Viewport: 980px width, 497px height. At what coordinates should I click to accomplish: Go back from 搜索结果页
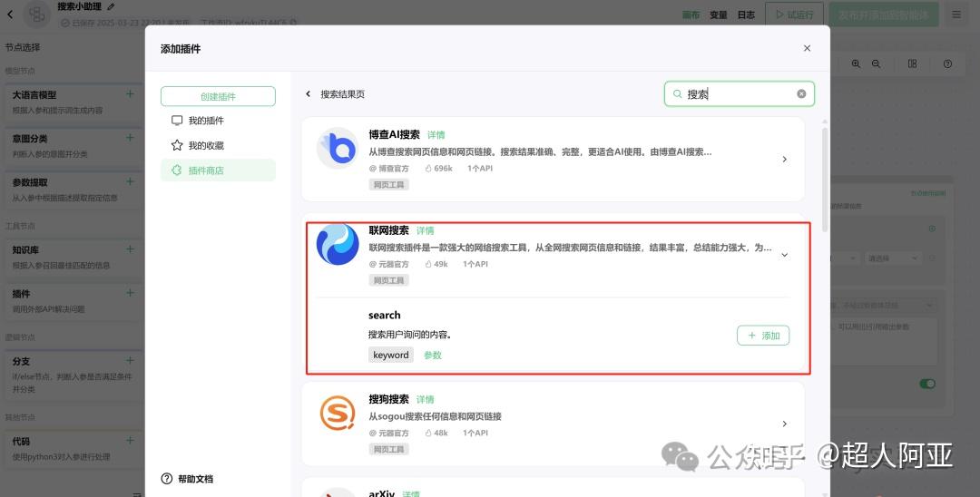coord(309,94)
